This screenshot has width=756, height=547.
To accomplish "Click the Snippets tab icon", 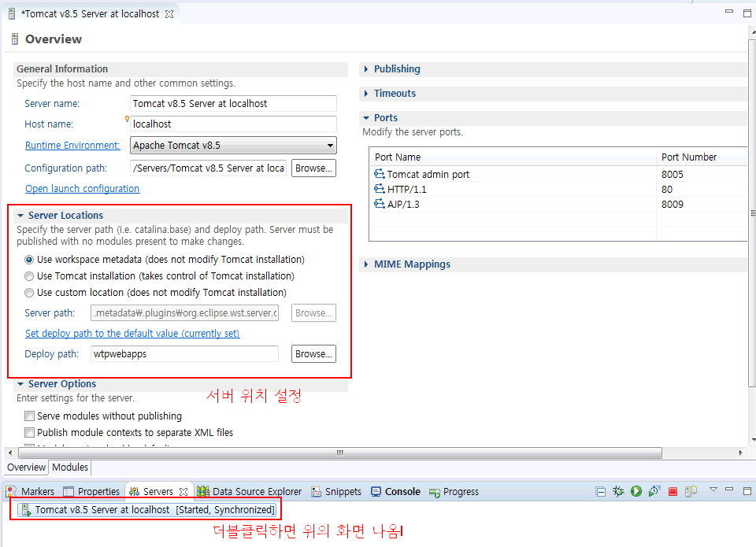I will [x=317, y=492].
